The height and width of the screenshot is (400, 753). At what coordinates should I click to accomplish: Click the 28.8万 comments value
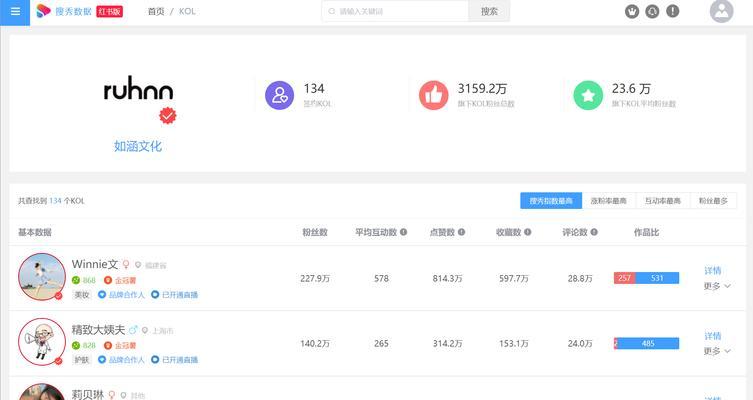pyautogui.click(x=580, y=278)
